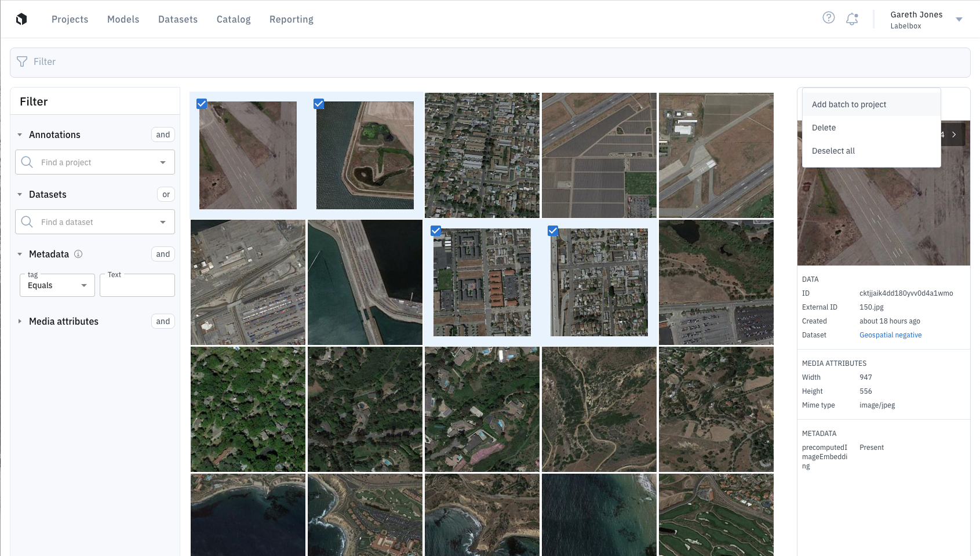Viewport: 980px width, 556px height.
Task: Choose Delete from the actions menu
Action: [x=871, y=128]
